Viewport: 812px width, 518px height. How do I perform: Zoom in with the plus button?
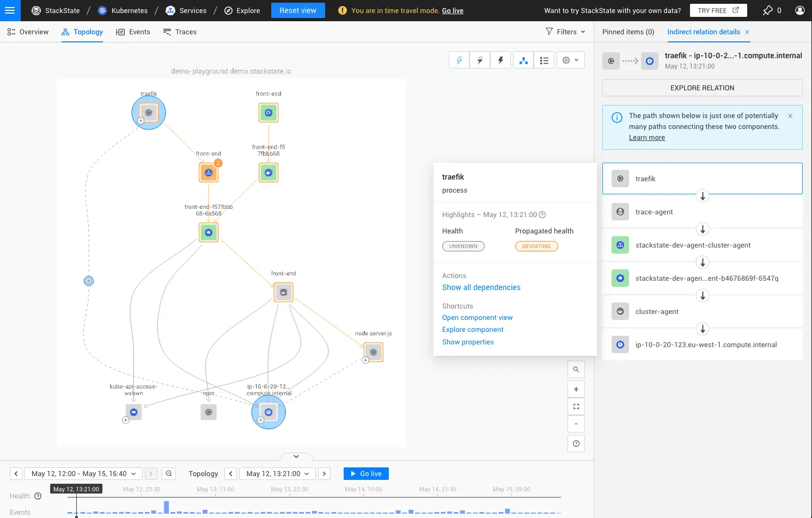coord(576,389)
